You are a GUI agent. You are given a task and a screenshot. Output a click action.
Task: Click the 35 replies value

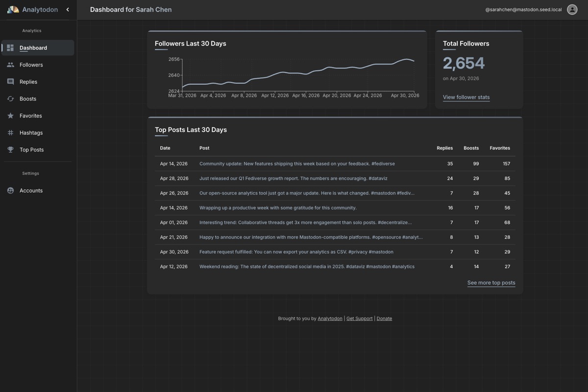tap(450, 164)
